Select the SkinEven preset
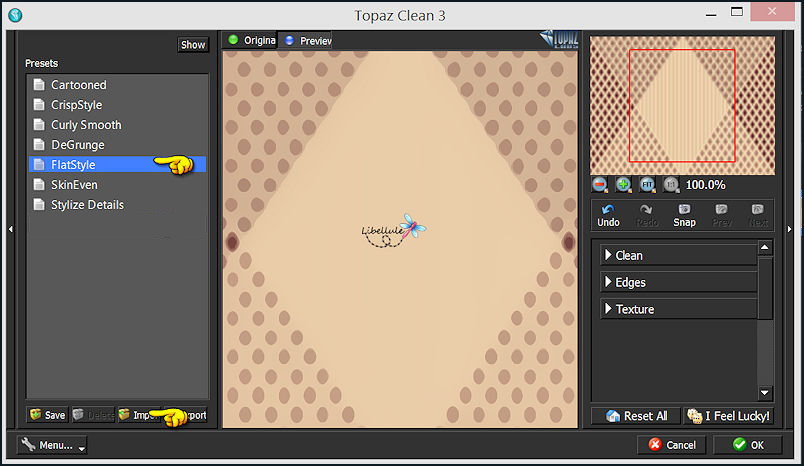This screenshot has width=804, height=466. 117,185
